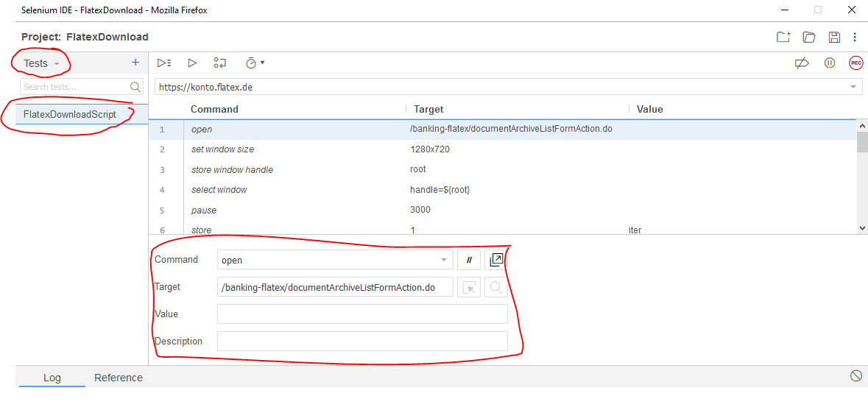Screen dimensions: 868x410
Task: Save the project icon
Action: click(x=834, y=37)
